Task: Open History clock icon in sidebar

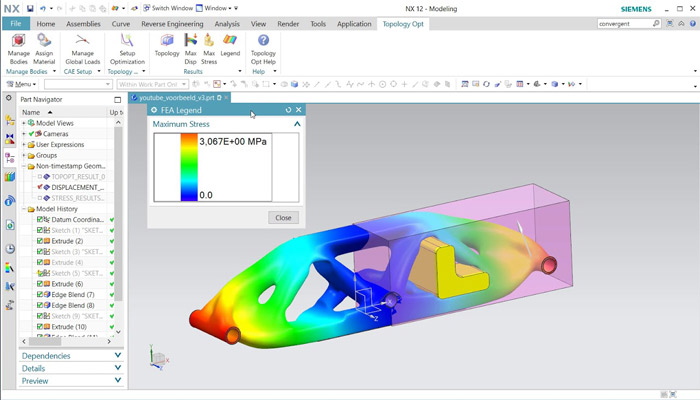Action: pos(10,249)
